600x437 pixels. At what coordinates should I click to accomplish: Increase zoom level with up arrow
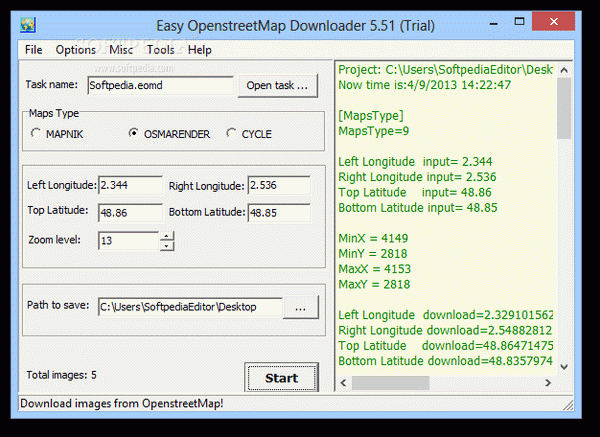click(167, 236)
